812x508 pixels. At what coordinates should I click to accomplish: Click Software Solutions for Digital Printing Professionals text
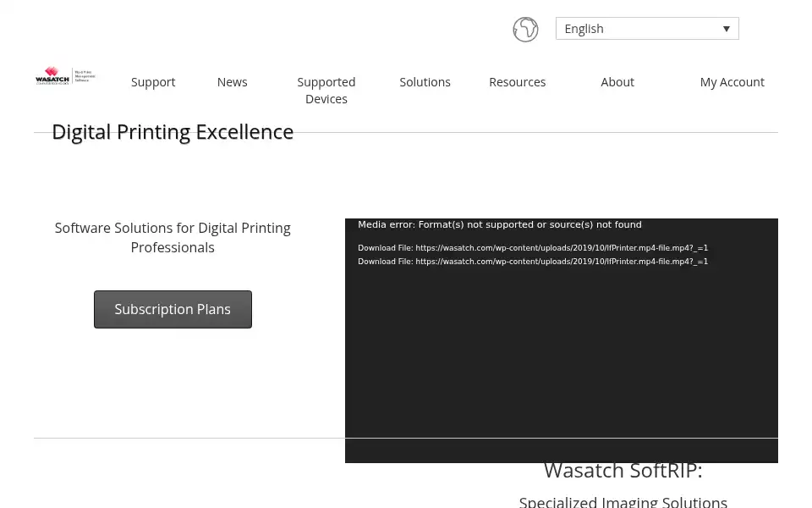click(x=173, y=237)
